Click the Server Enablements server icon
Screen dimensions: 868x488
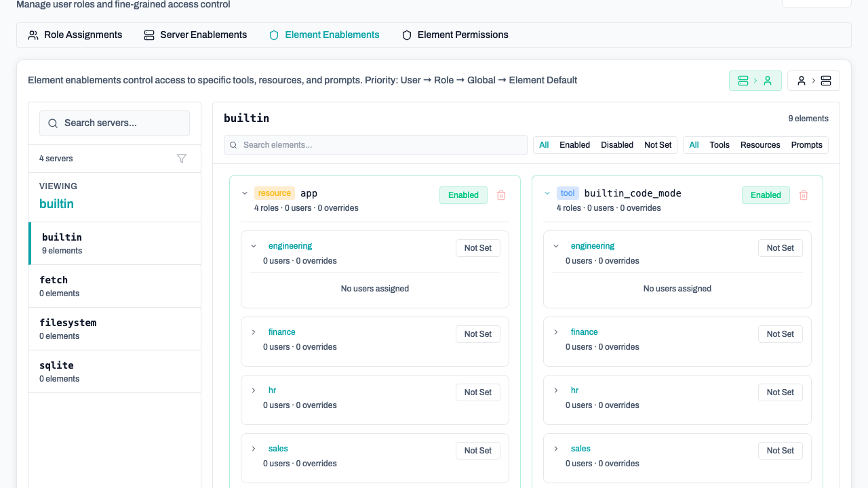[x=149, y=35]
